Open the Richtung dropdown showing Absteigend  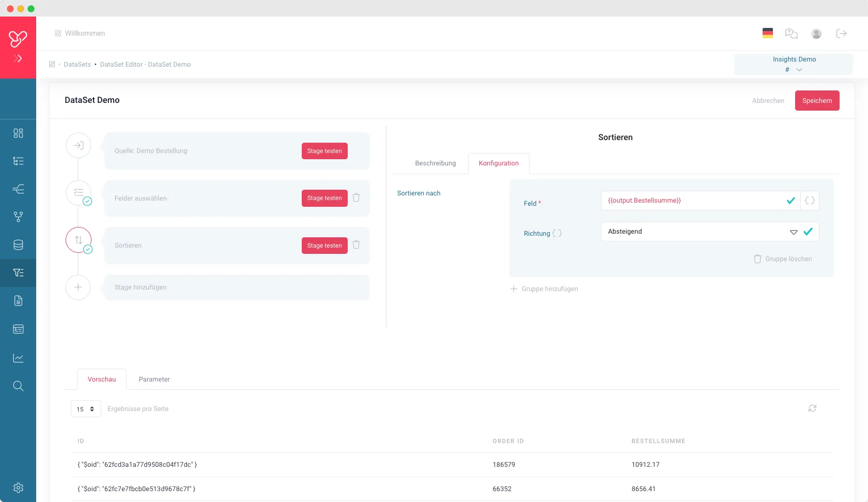click(x=710, y=232)
